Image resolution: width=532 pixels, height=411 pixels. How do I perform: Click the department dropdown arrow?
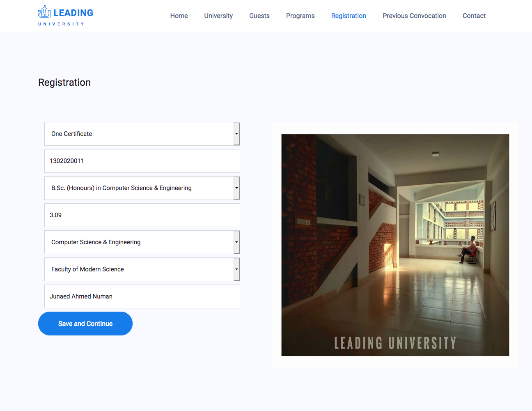point(236,242)
